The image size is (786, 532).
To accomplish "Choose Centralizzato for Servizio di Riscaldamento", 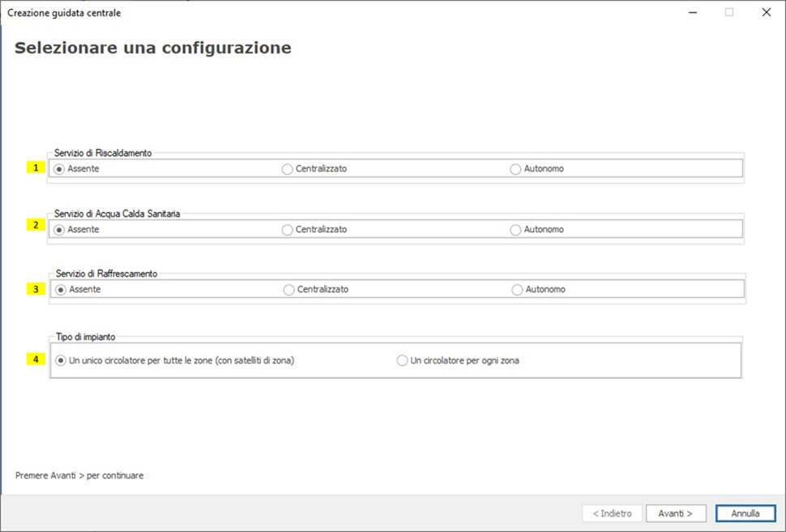I will click(x=287, y=169).
